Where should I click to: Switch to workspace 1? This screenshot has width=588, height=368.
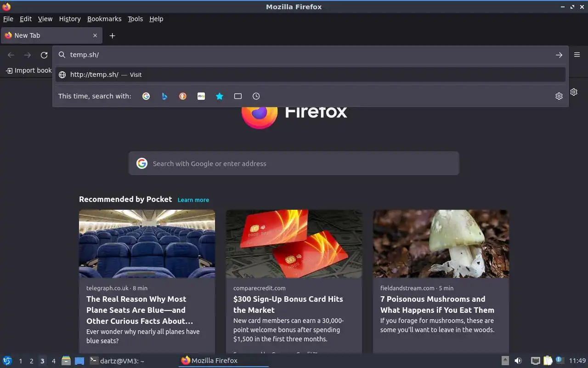click(20, 361)
